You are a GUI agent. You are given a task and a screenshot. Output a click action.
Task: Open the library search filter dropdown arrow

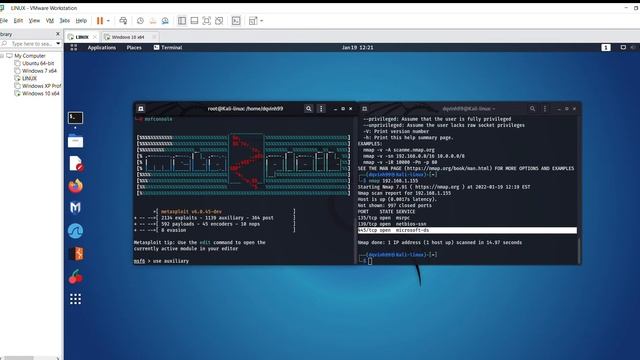tap(58, 43)
